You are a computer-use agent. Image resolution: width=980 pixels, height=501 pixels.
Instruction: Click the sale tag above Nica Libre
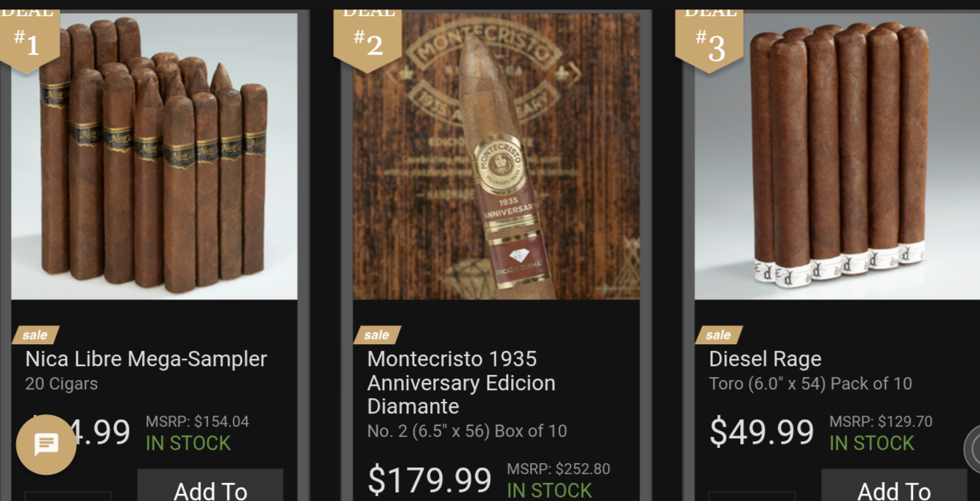pyautogui.click(x=35, y=335)
